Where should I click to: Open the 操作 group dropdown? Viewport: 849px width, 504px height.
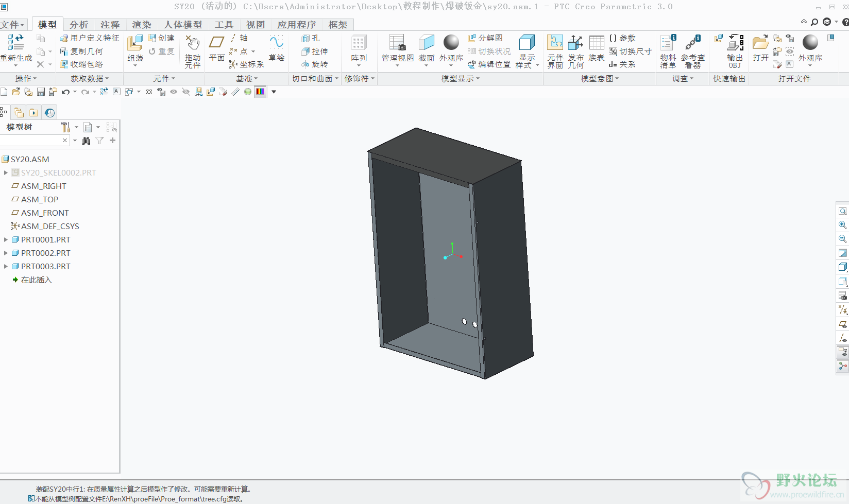point(26,79)
